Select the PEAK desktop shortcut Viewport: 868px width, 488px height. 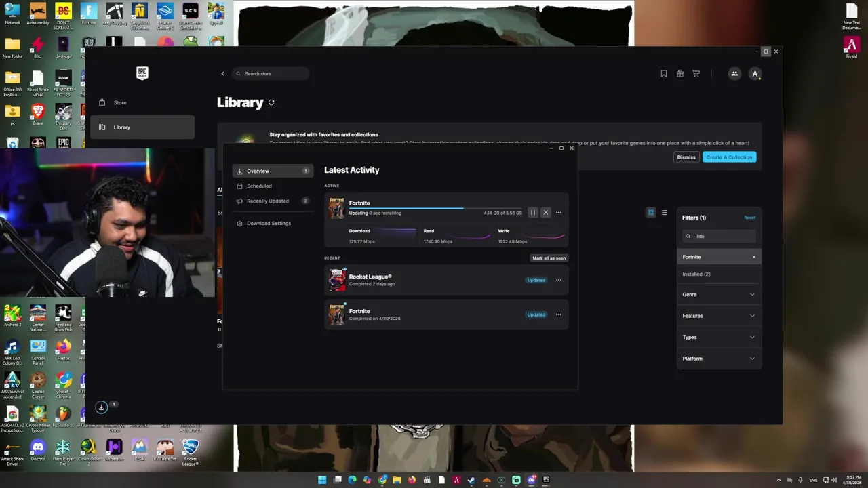pyautogui.click(x=140, y=451)
